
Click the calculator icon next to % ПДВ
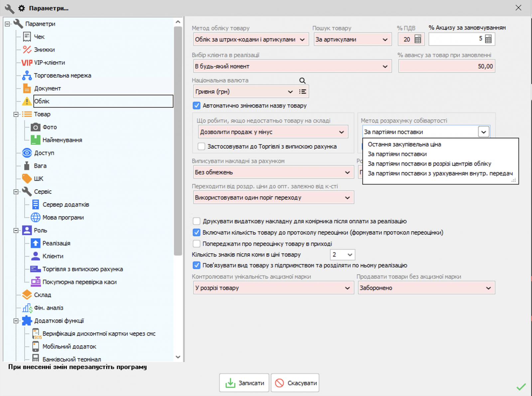[418, 39]
